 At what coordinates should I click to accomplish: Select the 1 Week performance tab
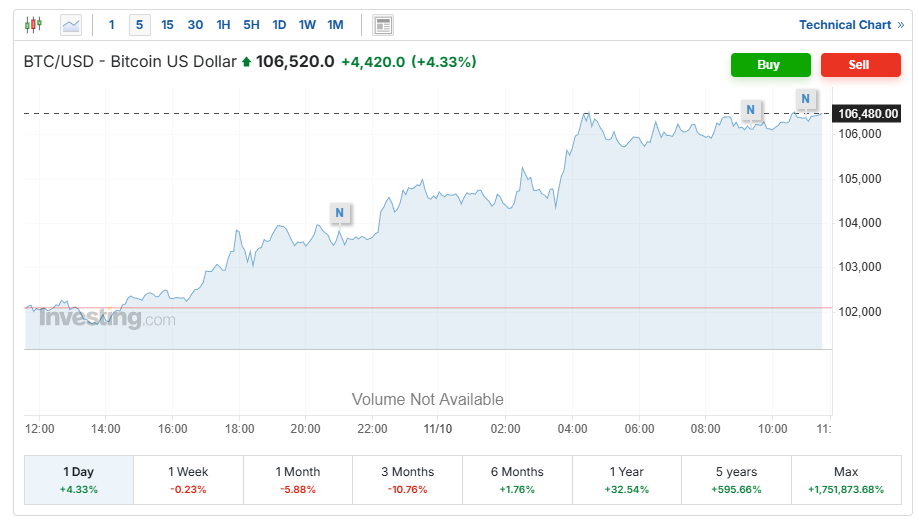[188, 480]
